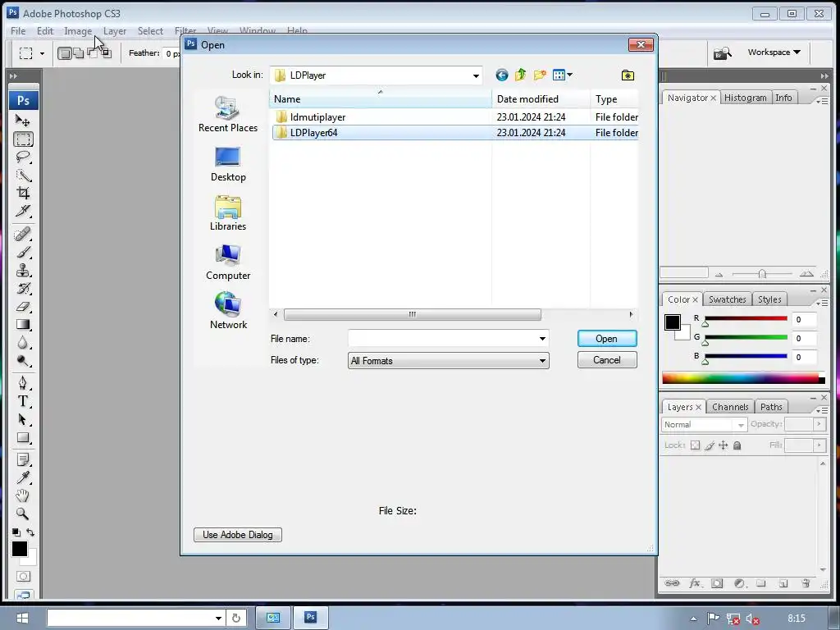Image resolution: width=840 pixels, height=630 pixels.
Task: Go to Computer in dialog sidebar
Action: coord(228,262)
